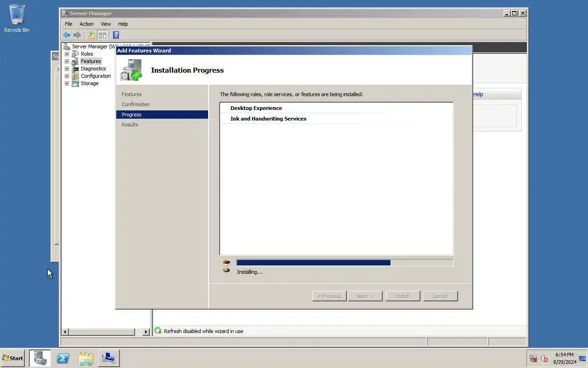The width and height of the screenshot is (588, 368).
Task: Click the muted speaker volume tray icon
Action: 544,358
